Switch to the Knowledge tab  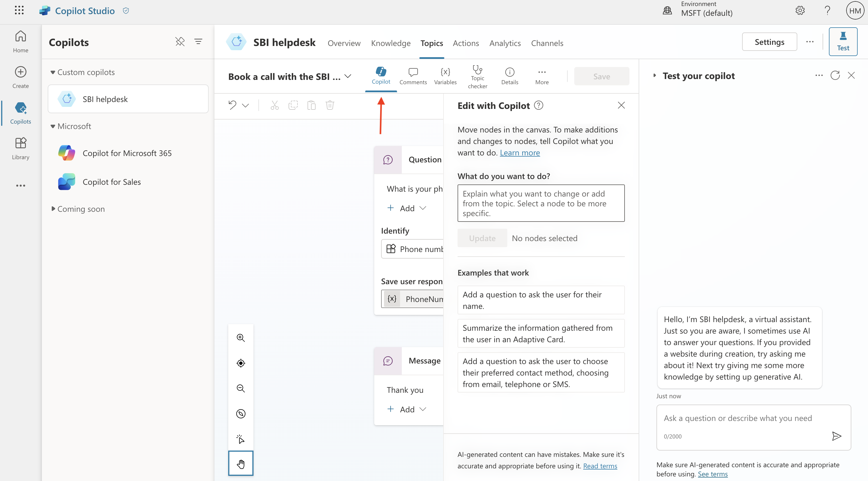390,43
